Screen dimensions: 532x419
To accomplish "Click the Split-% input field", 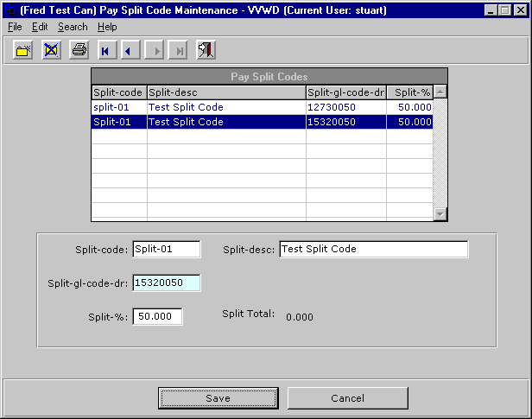I will point(157,316).
